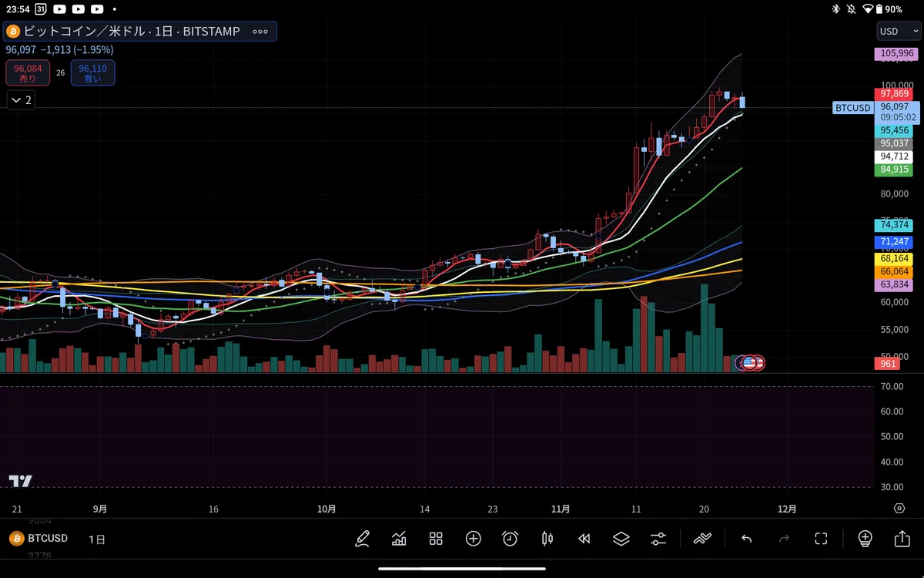The height and width of the screenshot is (578, 924).
Task: Expand the collapsed indicators legend labeled 2
Action: 21,99
